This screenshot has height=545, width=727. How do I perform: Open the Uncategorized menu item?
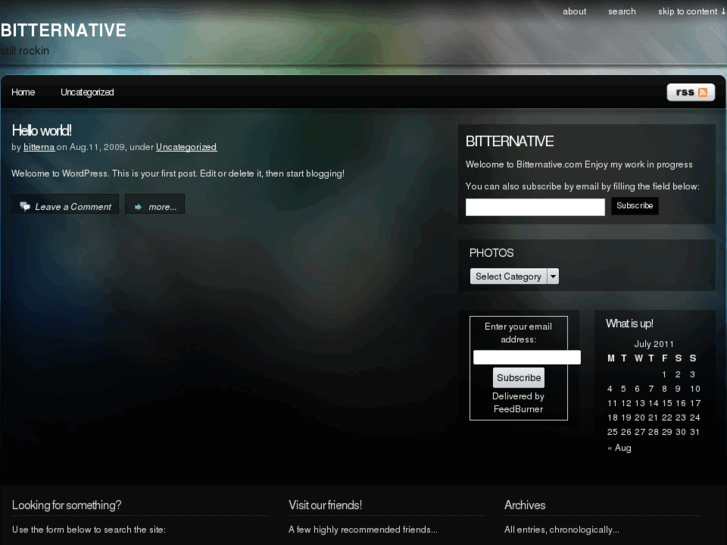[x=87, y=92]
